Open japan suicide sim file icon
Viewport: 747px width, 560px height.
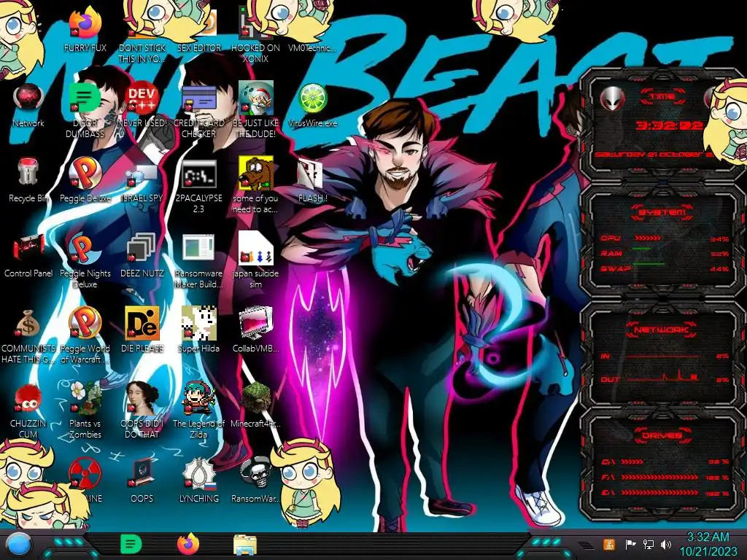[x=255, y=248]
